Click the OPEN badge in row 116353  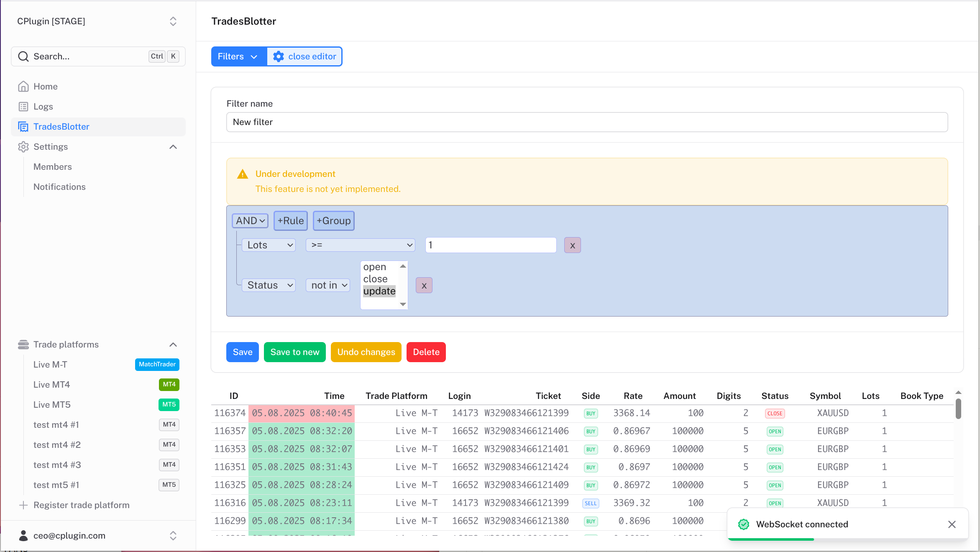coord(775,450)
